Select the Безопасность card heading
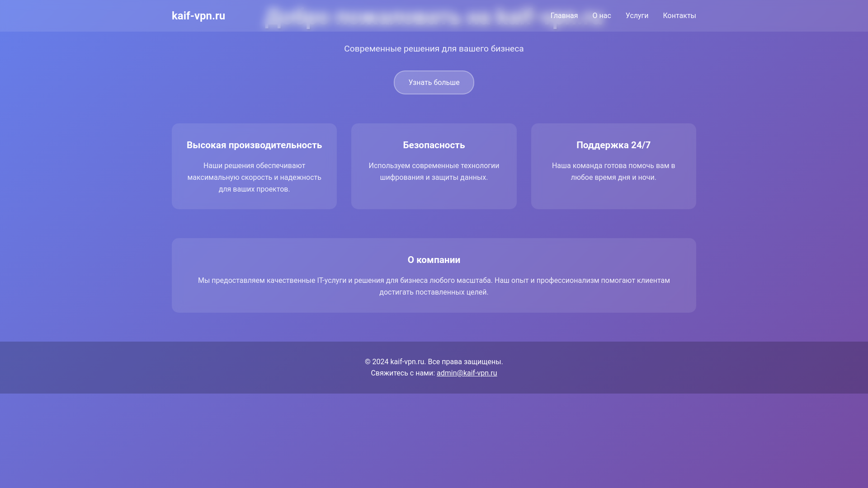868x488 pixels. pyautogui.click(x=434, y=145)
